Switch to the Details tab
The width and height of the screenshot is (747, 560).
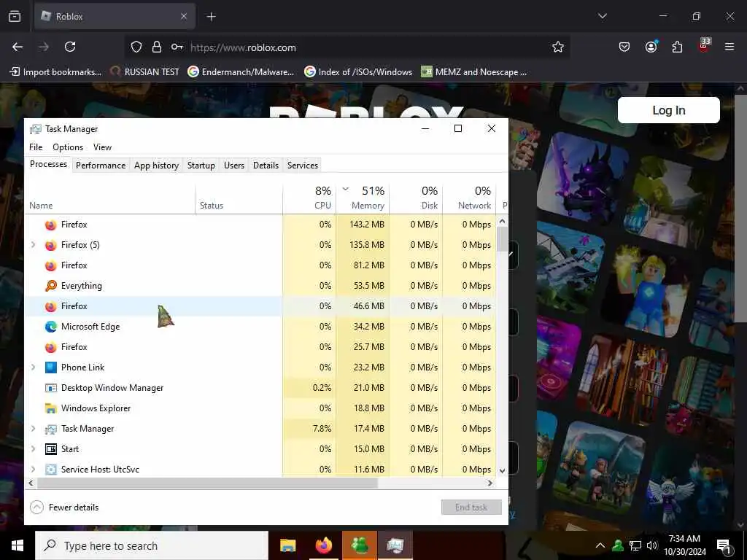[266, 166]
